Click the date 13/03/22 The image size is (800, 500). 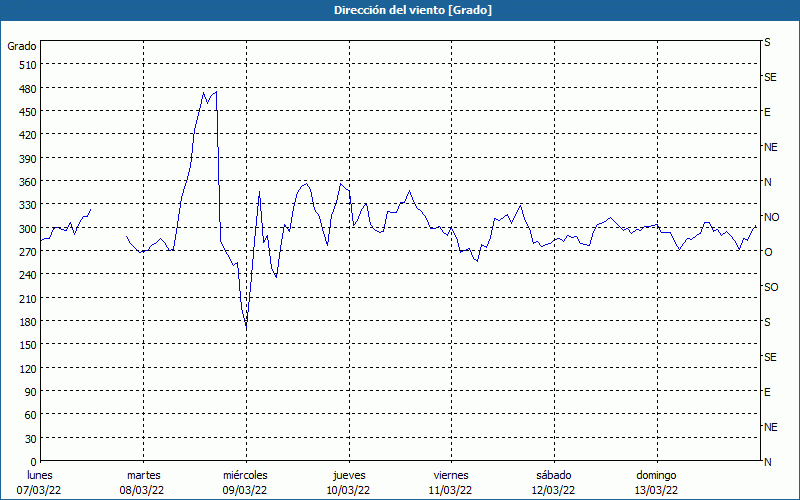[656, 490]
